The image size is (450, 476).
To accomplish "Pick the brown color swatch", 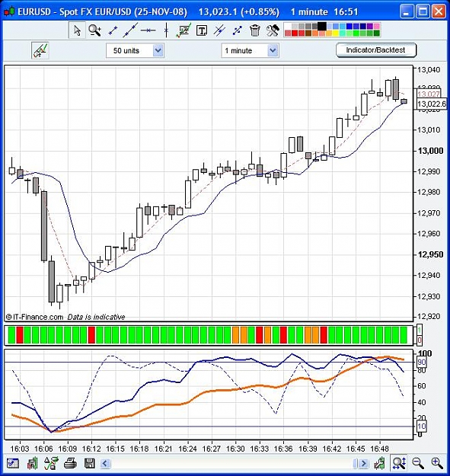I will pyautogui.click(x=308, y=33).
